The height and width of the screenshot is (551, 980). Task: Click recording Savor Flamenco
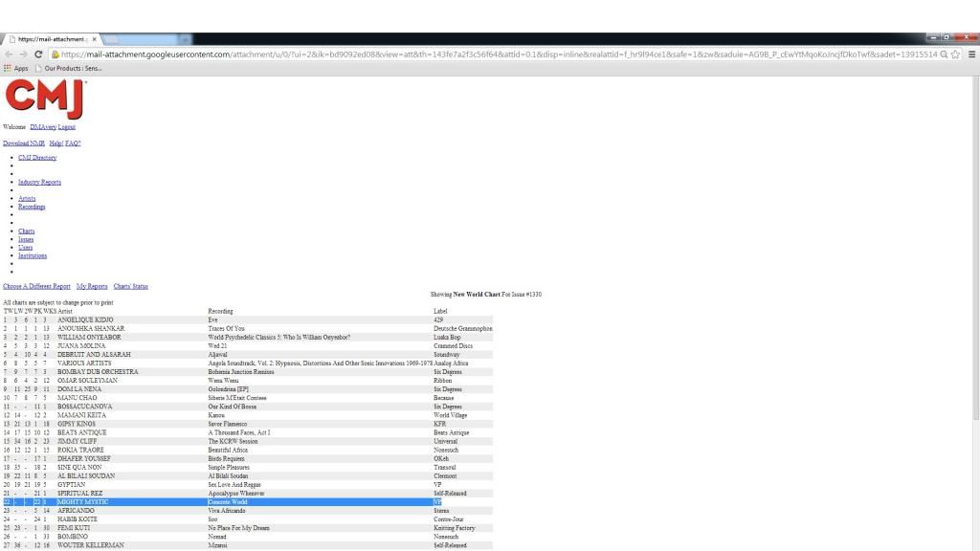pos(228,424)
